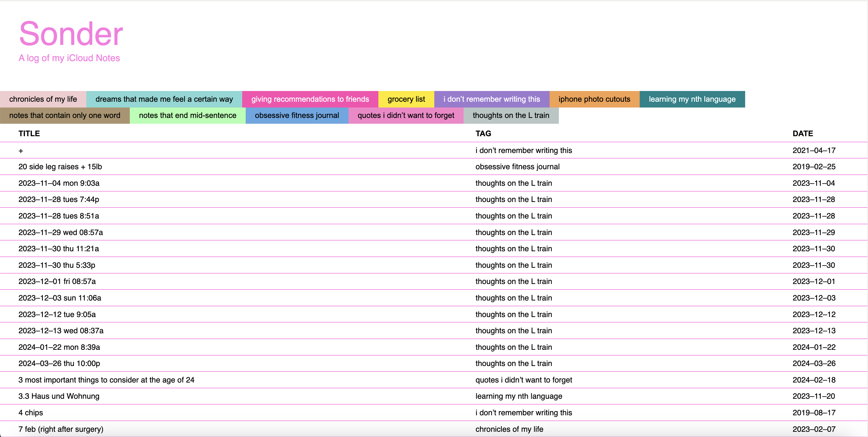
Task: Open '20 side leg raises + 15lb' note
Action: (60, 166)
